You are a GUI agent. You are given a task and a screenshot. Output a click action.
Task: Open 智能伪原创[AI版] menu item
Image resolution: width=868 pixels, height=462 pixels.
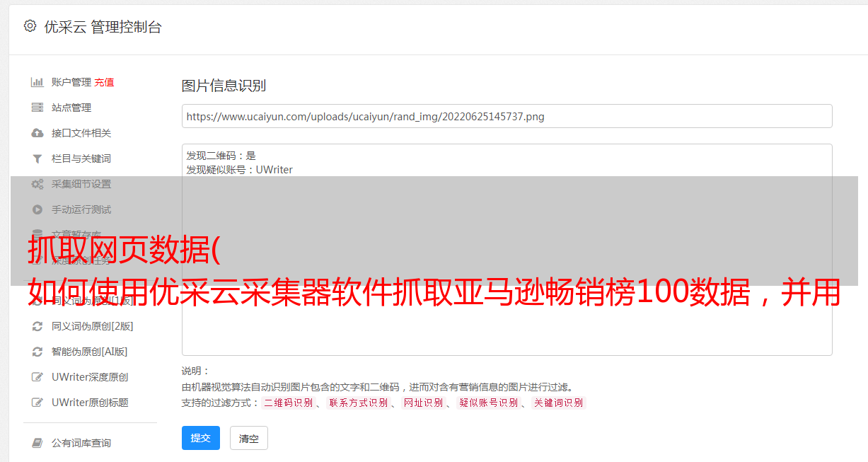click(x=89, y=352)
